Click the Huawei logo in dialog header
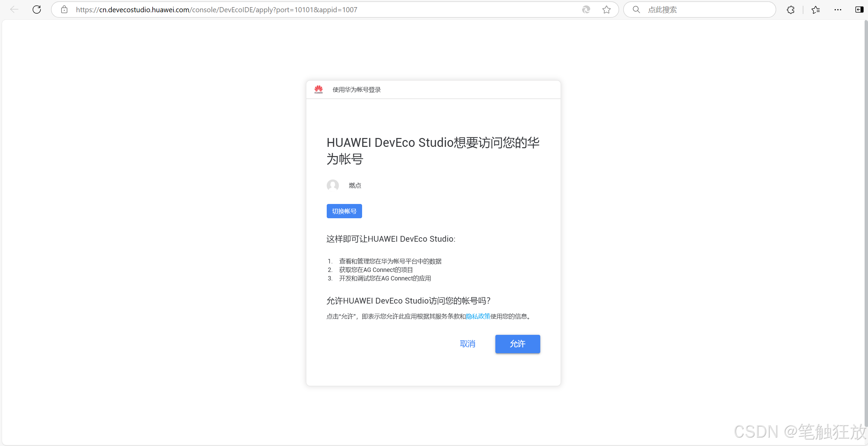The image size is (868, 446). 319,89
